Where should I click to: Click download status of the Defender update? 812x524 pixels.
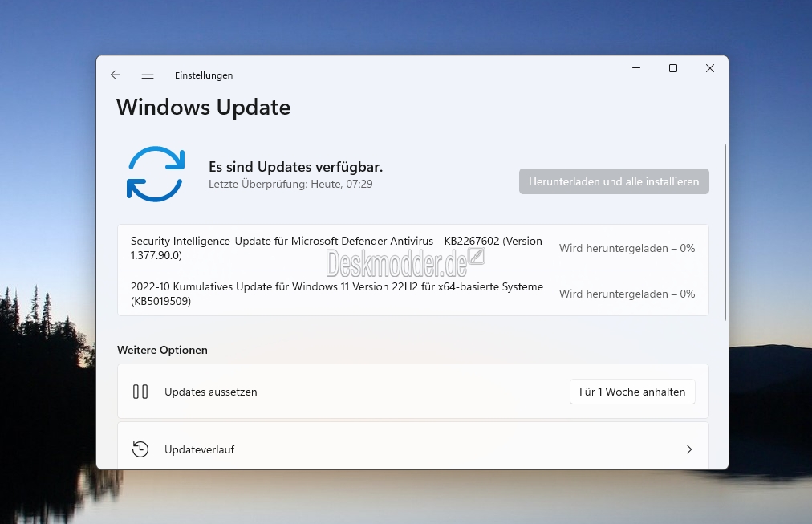(x=627, y=248)
